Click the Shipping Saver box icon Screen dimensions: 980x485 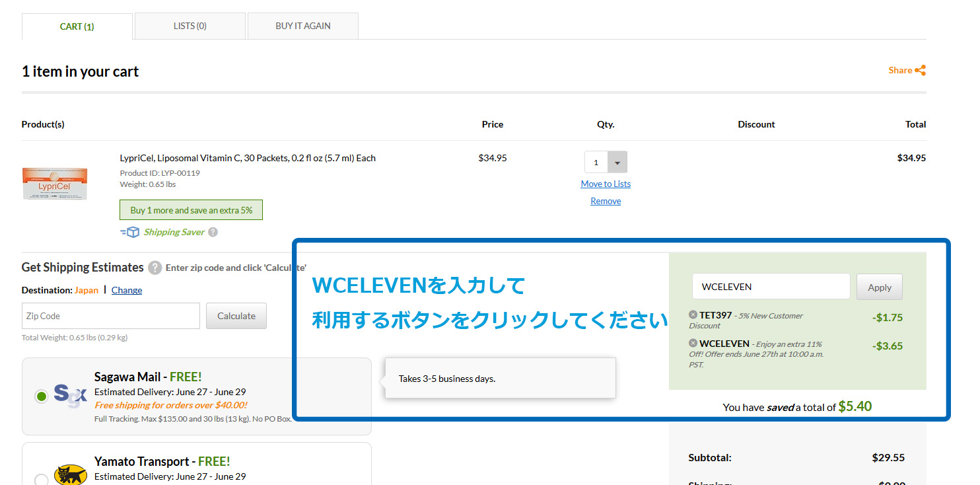coord(130,232)
